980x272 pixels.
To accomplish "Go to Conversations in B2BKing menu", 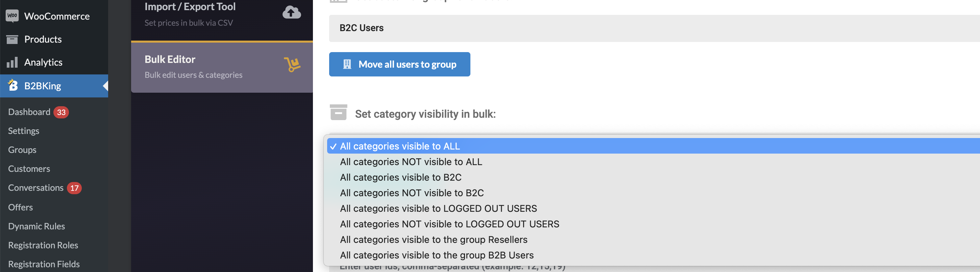I will point(36,188).
